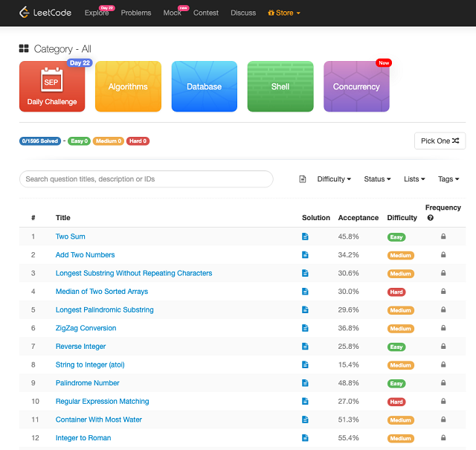This screenshot has width=476, height=450.
Task: Sort by the Title column header
Action: [x=62, y=218]
